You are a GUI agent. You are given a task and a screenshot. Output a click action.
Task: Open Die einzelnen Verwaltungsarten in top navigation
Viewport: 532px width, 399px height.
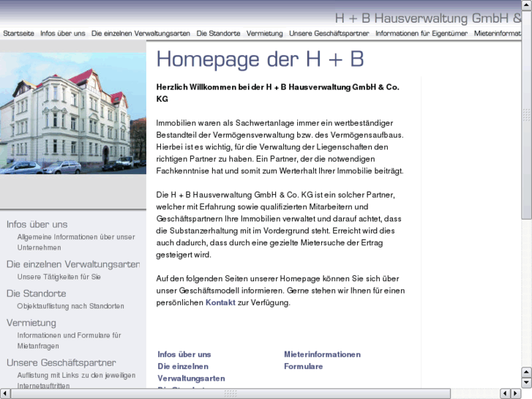pyautogui.click(x=141, y=33)
